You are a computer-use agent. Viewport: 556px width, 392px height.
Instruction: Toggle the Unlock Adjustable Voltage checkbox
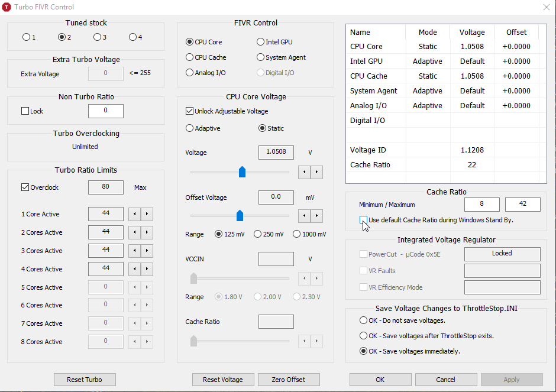(190, 111)
